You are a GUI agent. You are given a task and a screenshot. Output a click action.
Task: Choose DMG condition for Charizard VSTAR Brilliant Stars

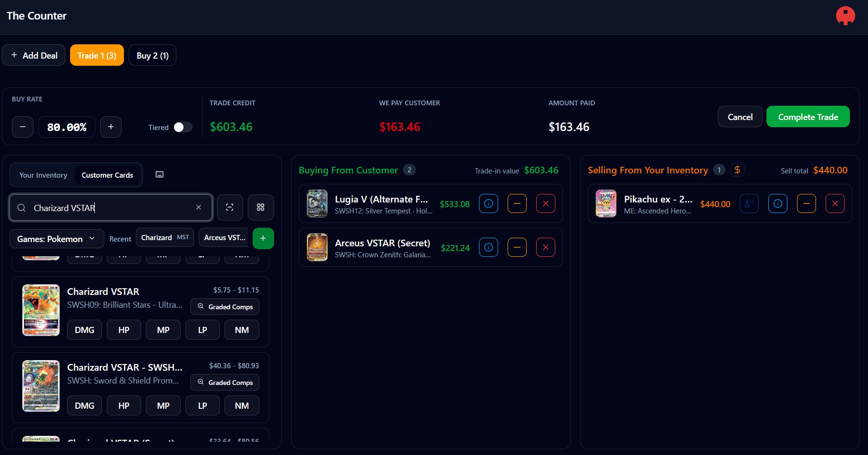tap(84, 330)
